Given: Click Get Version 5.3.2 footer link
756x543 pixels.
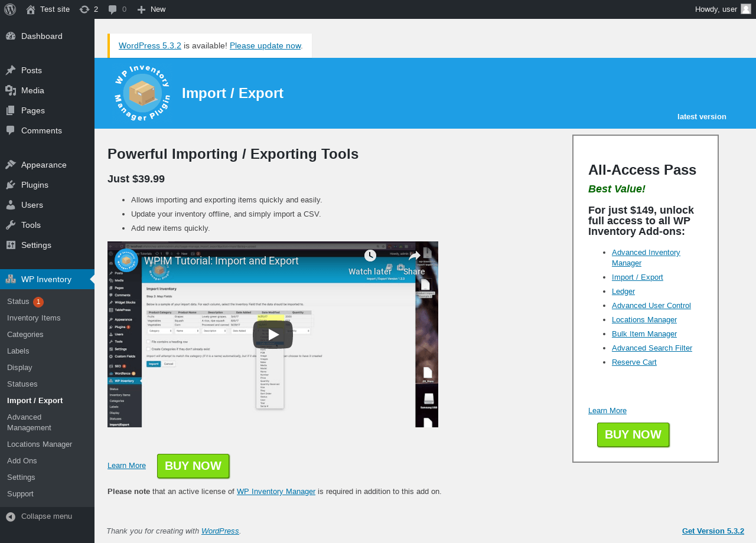Looking at the screenshot, I should point(713,531).
